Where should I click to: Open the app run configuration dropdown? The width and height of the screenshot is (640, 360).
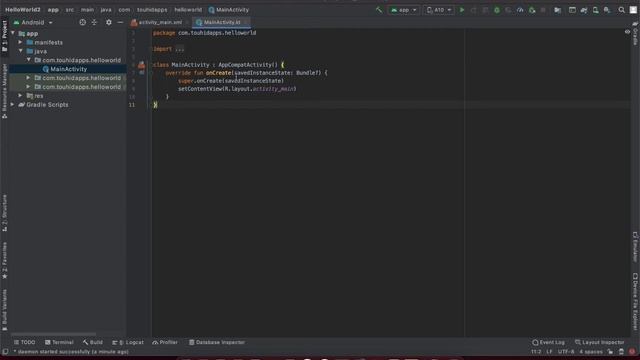[x=404, y=10]
